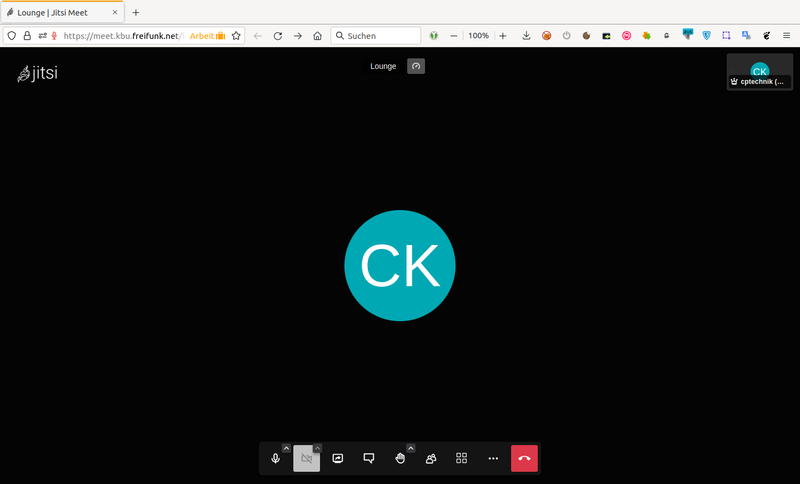Expand audio settings arrow above microphone
The image size is (800, 484).
coord(286,448)
